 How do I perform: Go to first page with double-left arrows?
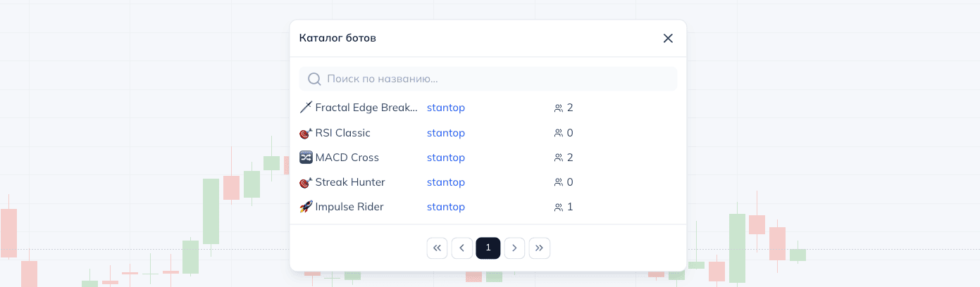coord(437,248)
